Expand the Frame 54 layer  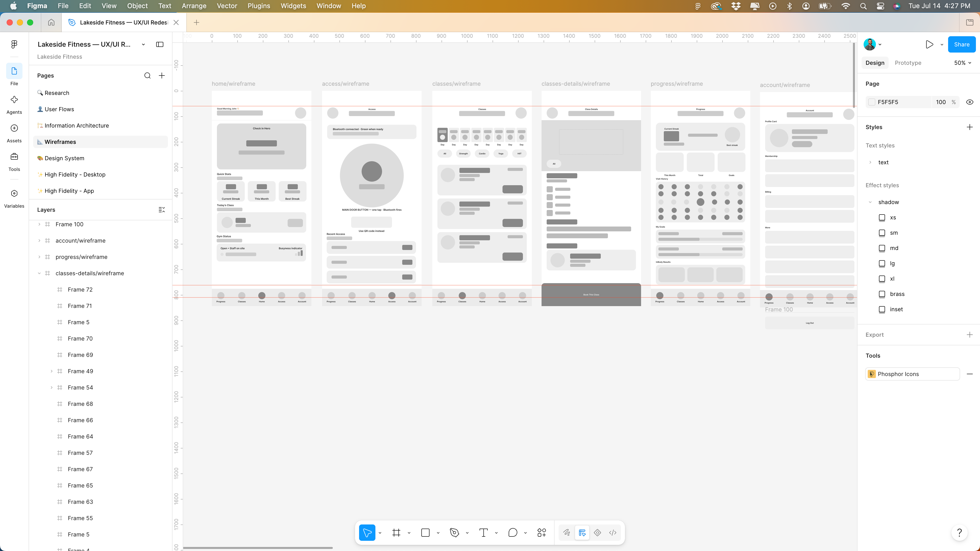[x=51, y=387]
